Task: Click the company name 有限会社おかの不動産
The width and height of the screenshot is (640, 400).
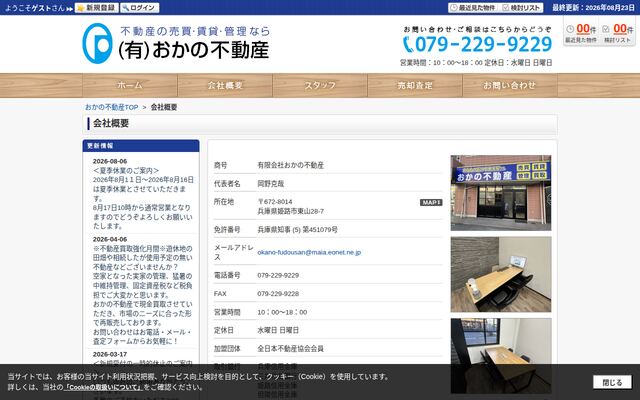Action: click(x=290, y=165)
